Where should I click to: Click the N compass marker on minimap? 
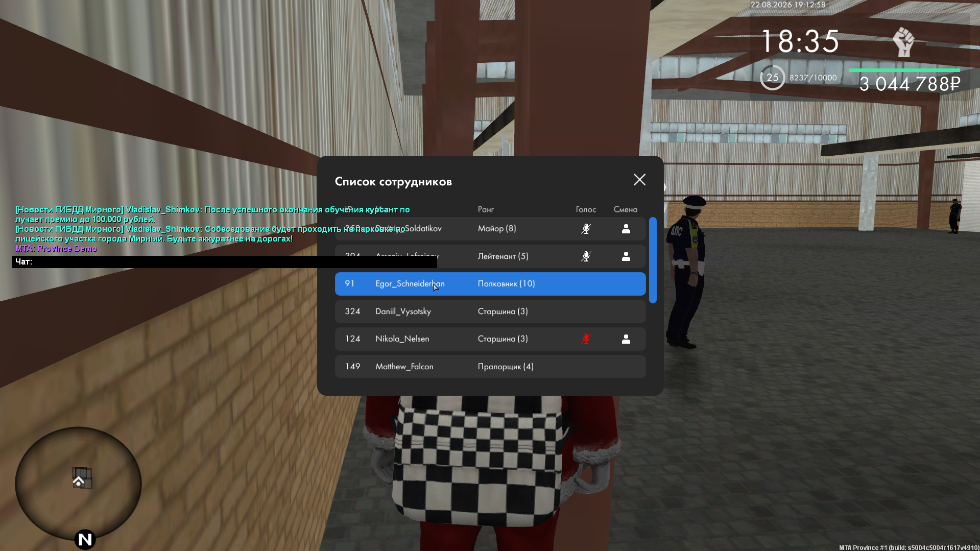(x=85, y=539)
